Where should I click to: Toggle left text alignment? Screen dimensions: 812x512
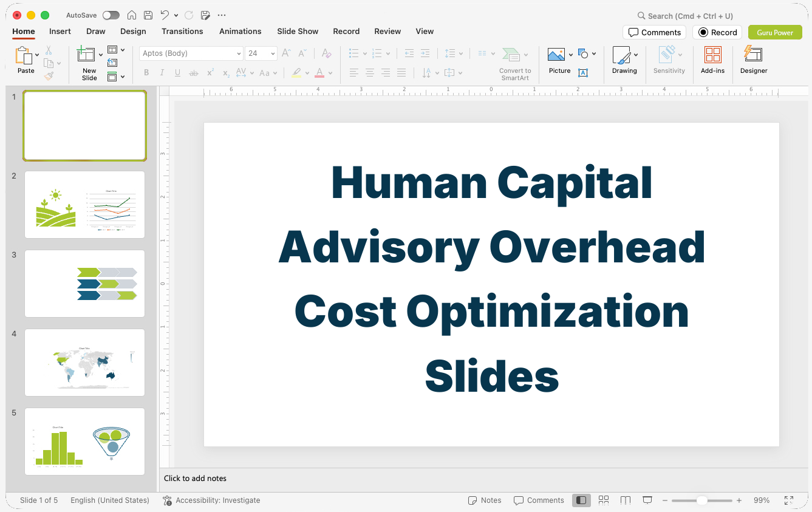coord(354,73)
